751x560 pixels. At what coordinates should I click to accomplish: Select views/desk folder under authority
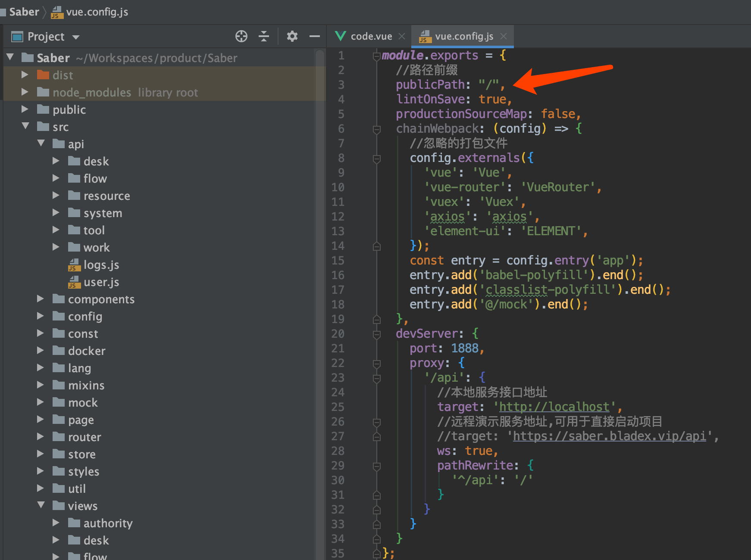click(x=96, y=541)
